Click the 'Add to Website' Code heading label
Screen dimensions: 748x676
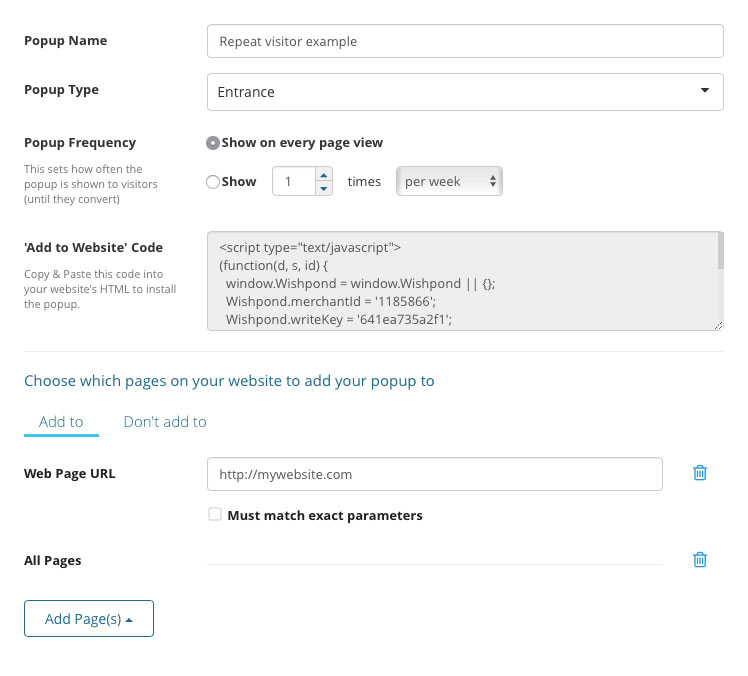point(93,247)
